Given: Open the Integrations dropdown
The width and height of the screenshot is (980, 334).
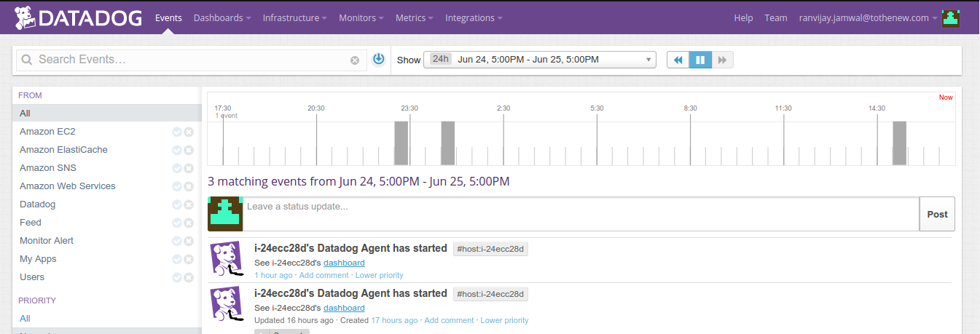Looking at the screenshot, I should (474, 17).
